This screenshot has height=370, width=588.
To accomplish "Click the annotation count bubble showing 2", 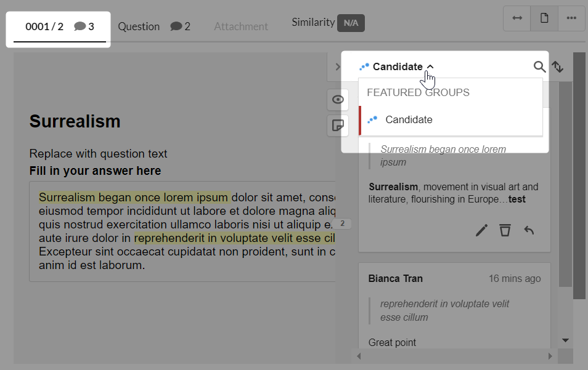I will 342,223.
